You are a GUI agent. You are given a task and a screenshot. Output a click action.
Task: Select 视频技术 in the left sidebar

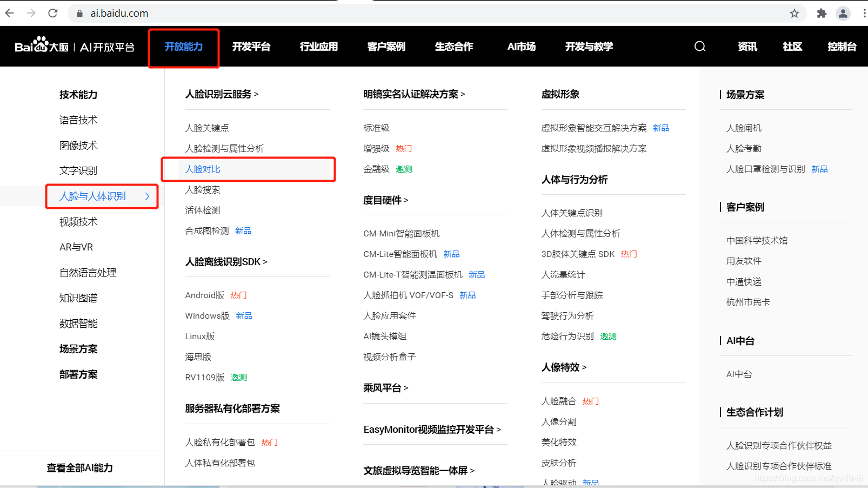click(x=78, y=222)
